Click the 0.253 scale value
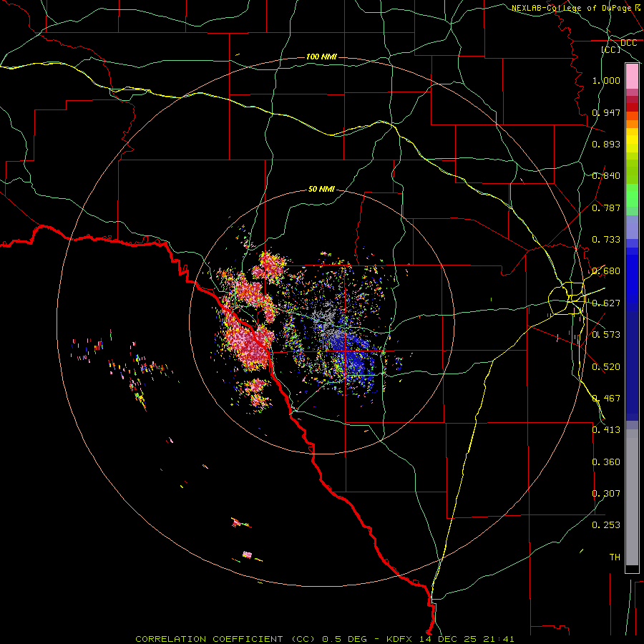Viewport: 644px width, 644px height. (x=606, y=525)
